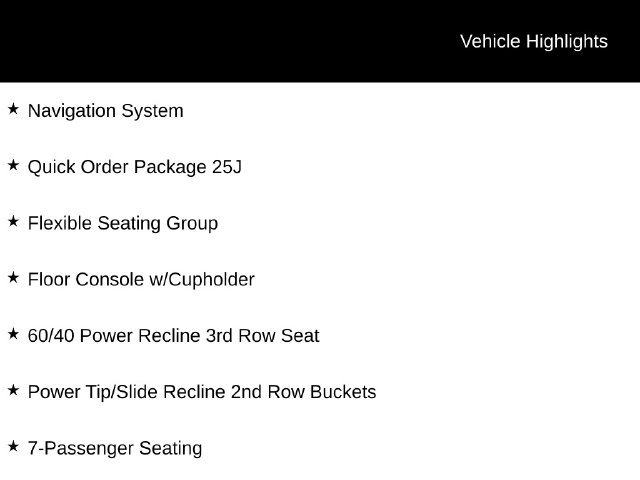Click the star before Floor Console w/Cupholder
The height and width of the screenshot is (480, 640).
(13, 278)
